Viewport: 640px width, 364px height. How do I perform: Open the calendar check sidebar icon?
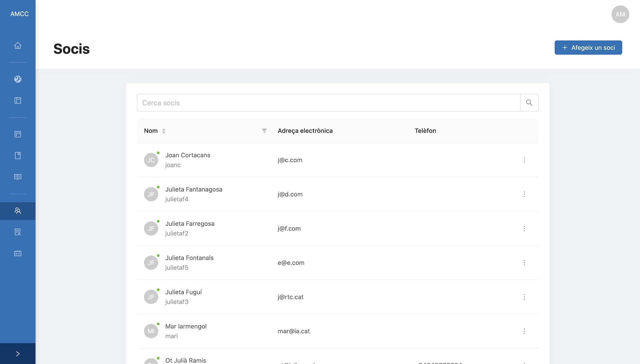point(18,253)
